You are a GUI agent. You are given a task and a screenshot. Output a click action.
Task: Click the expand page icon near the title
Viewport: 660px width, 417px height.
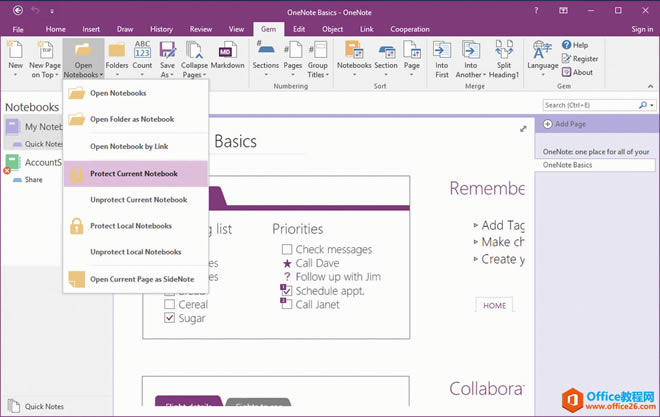tap(523, 129)
